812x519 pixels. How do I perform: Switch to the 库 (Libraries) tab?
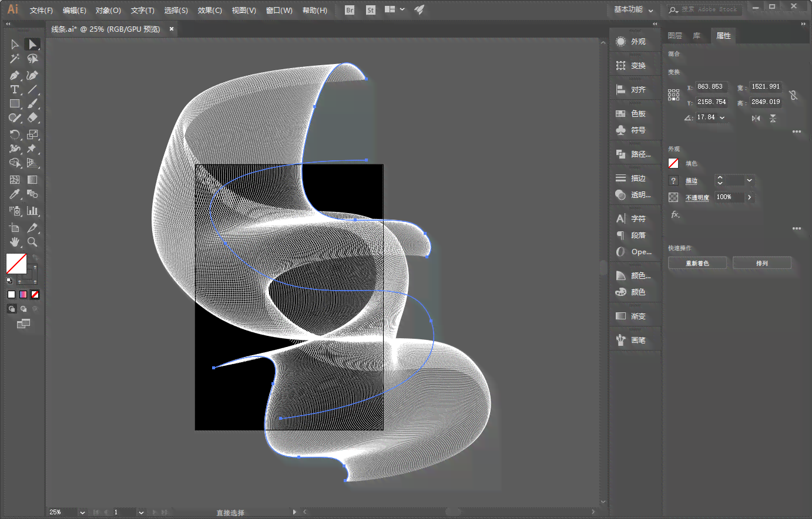click(x=696, y=36)
